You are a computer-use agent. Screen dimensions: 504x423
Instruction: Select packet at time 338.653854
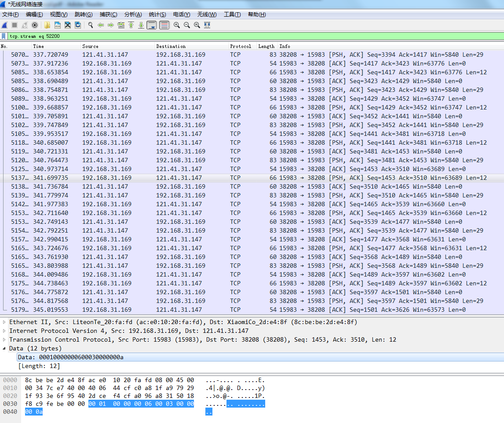coord(252,72)
